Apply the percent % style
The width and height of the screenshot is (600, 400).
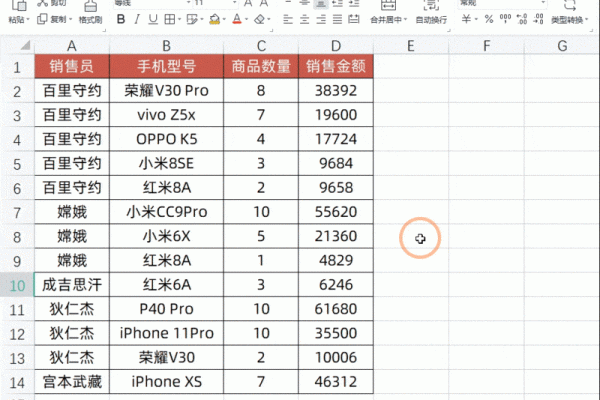[x=489, y=19]
